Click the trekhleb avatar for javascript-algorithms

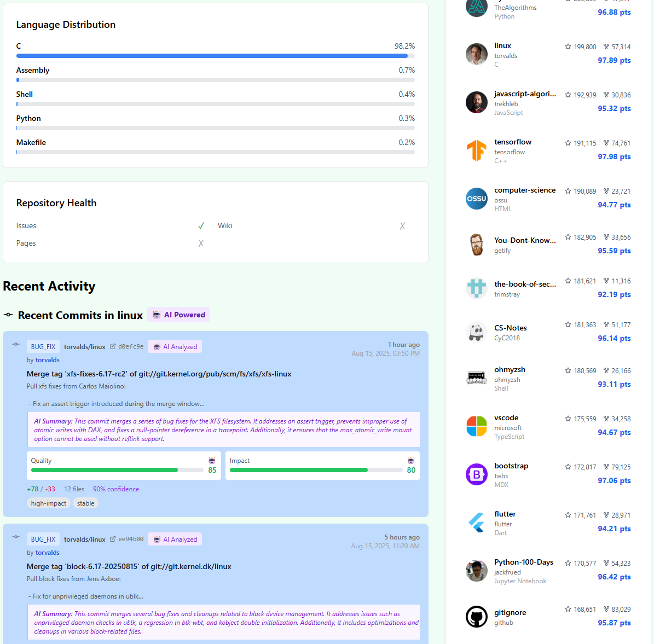(x=476, y=102)
